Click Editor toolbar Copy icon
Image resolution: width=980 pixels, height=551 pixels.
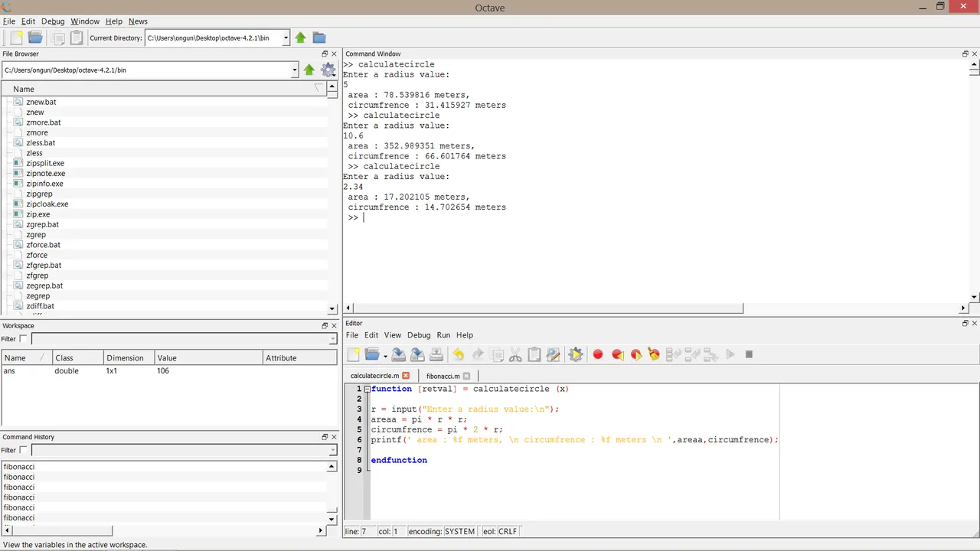(497, 354)
